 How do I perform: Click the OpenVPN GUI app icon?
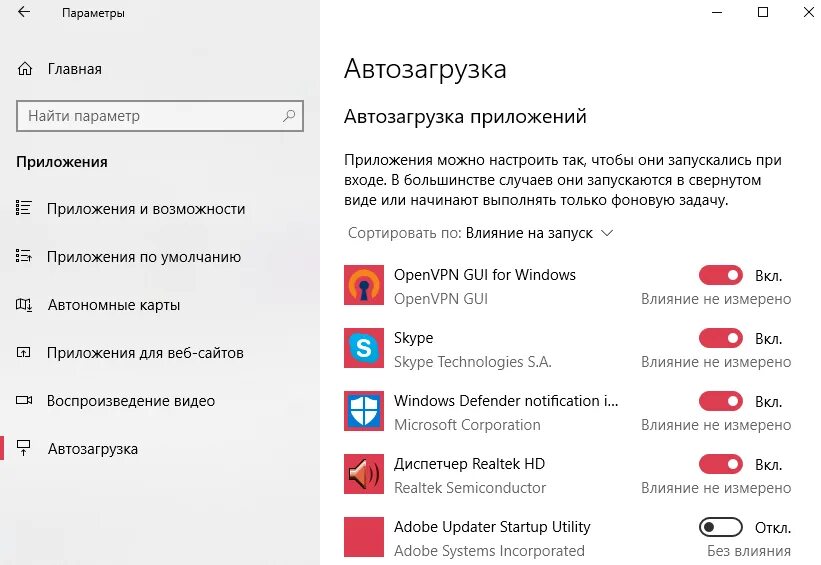(364, 285)
